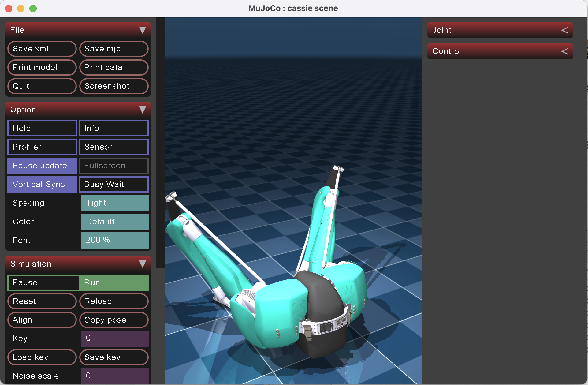Enable Busy Wait option
The image size is (588, 385).
click(114, 184)
